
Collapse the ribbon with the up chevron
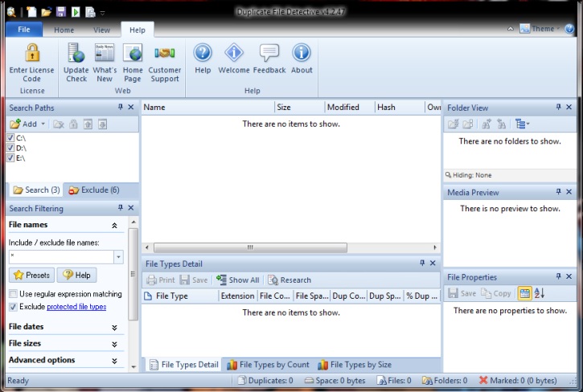coord(510,29)
